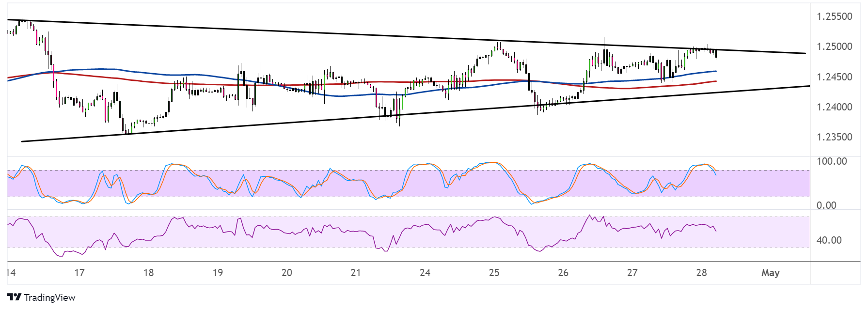Click the date label 26 on the time axis
The width and height of the screenshot is (868, 310).
tap(563, 273)
